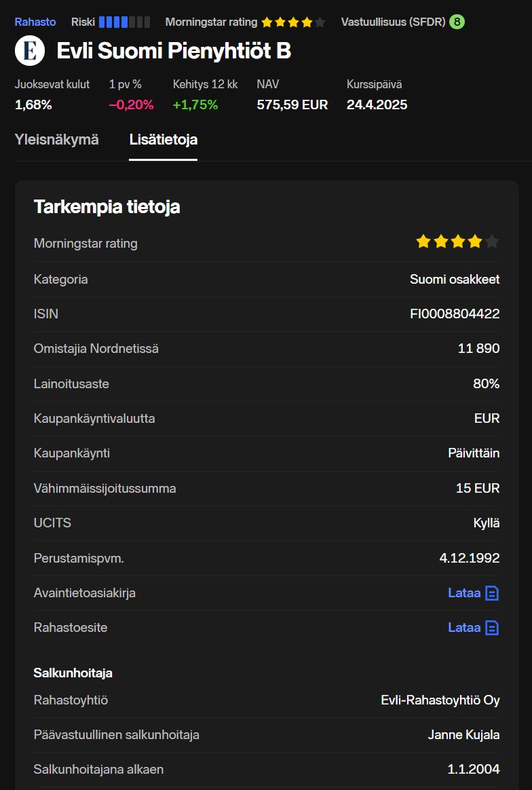The width and height of the screenshot is (532, 790).
Task: Click the Vastuullisuus (SFDR) label
Action: tap(393, 22)
